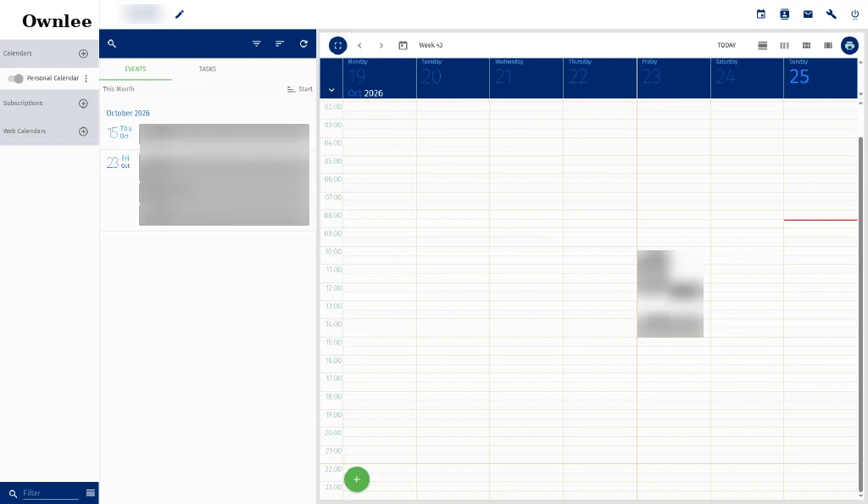Open the calendar app icon in top bar
The height and width of the screenshot is (504, 868).
pyautogui.click(x=761, y=14)
